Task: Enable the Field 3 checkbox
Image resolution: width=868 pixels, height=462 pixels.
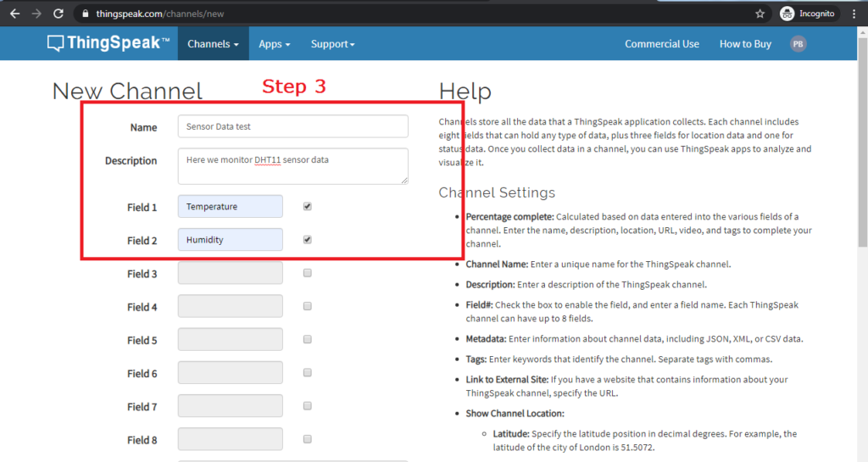Action: point(307,273)
